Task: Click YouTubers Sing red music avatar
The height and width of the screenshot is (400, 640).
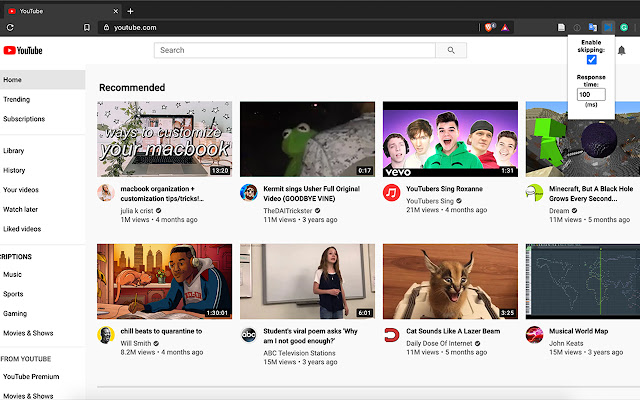Action: coord(391,193)
